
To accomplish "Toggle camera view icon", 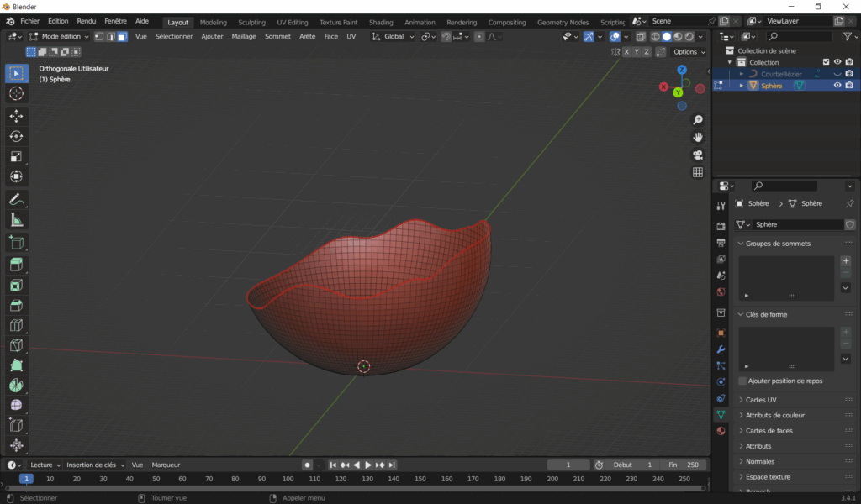I will point(698,155).
